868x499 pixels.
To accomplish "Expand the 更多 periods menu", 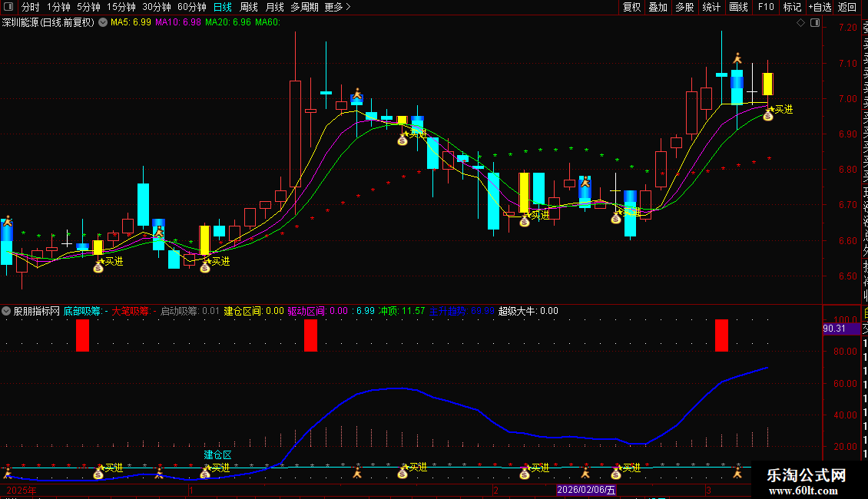I will [338, 7].
